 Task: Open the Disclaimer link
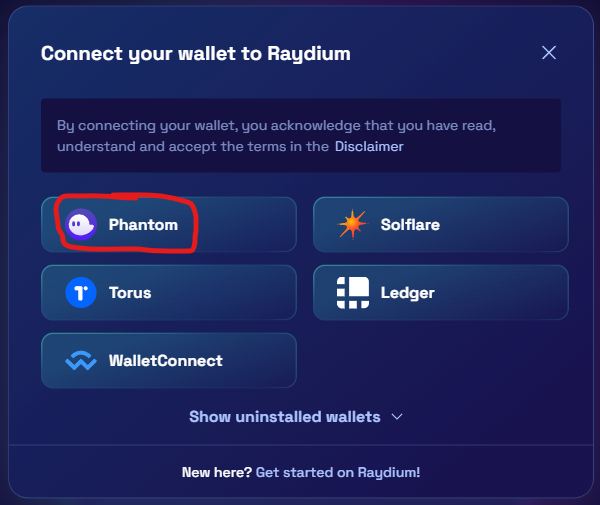(369, 147)
